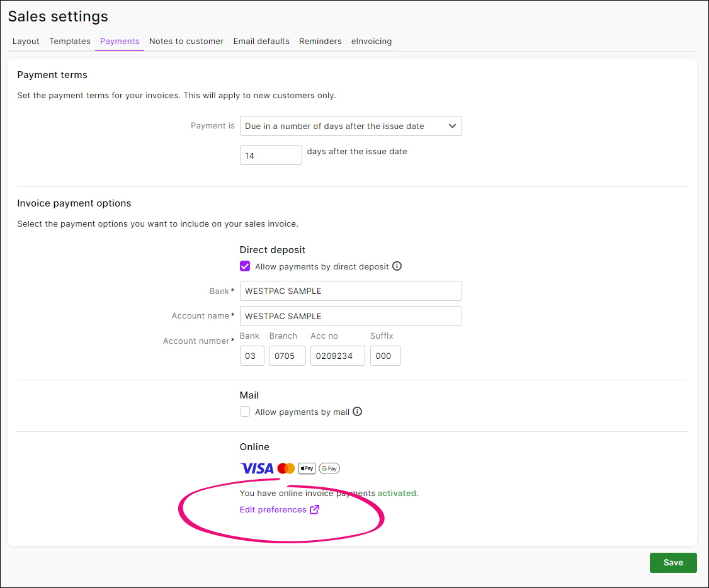Click the Suffix field containing 000
The width and height of the screenshot is (709, 588).
[x=385, y=356]
